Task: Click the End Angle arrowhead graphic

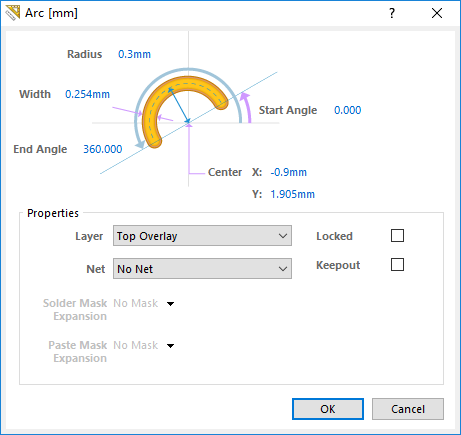Action: coord(140,144)
